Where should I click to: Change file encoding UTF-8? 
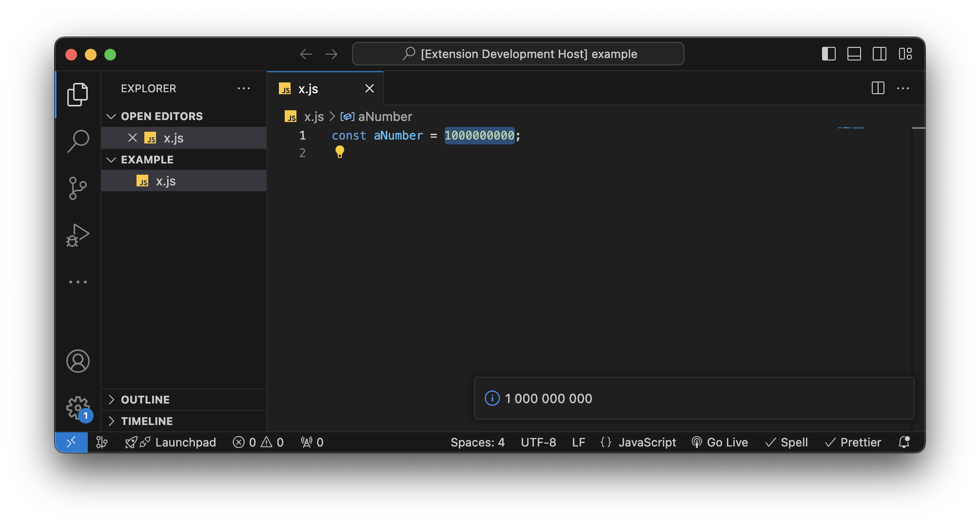[538, 442]
